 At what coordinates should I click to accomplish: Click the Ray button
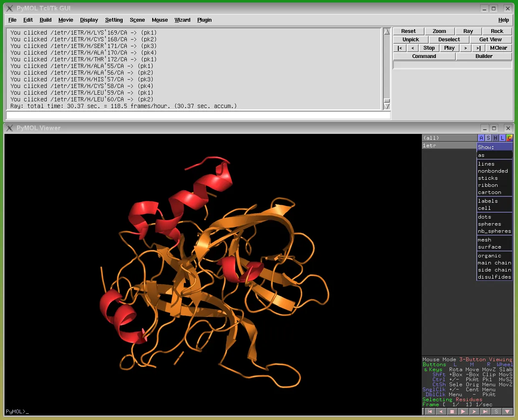(468, 31)
